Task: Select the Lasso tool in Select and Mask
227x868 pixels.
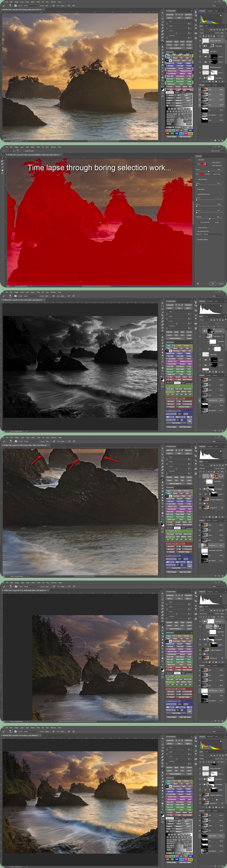Action: coord(3,167)
